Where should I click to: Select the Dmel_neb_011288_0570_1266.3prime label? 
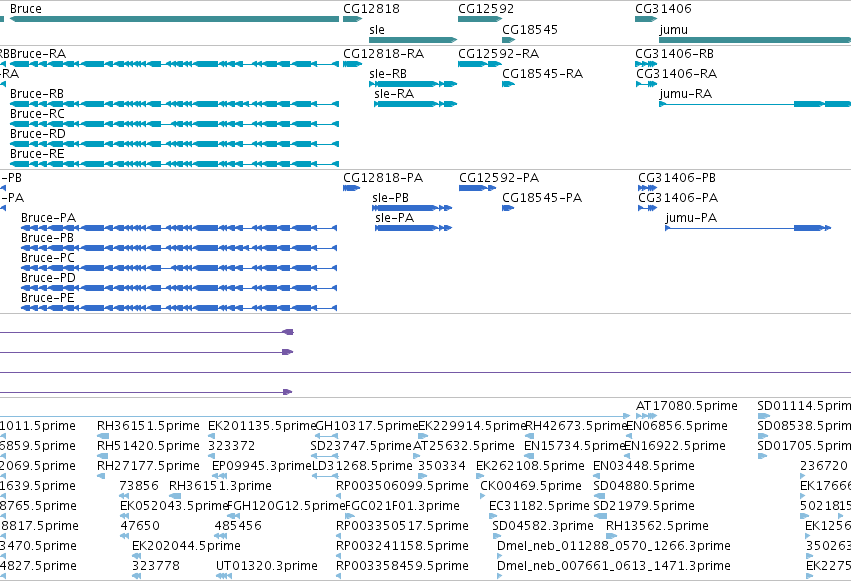point(614,546)
